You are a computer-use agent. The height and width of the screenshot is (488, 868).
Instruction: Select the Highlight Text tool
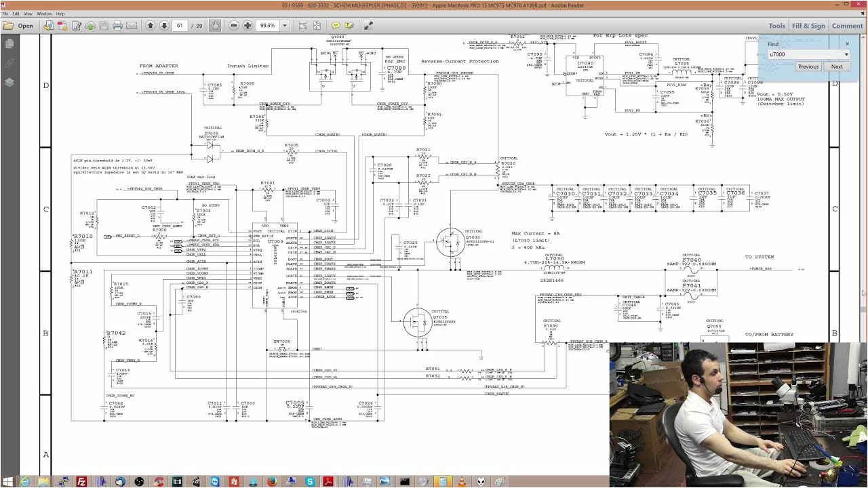coord(351,26)
